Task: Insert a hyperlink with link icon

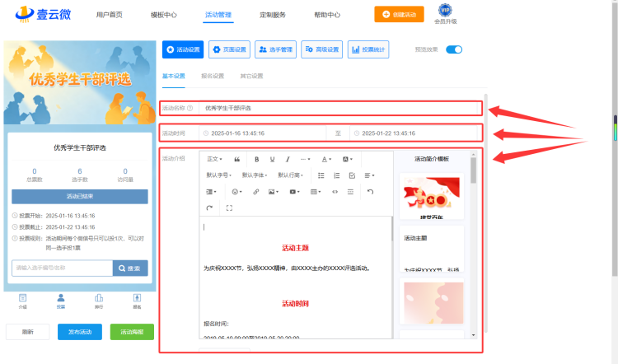Action: point(255,192)
